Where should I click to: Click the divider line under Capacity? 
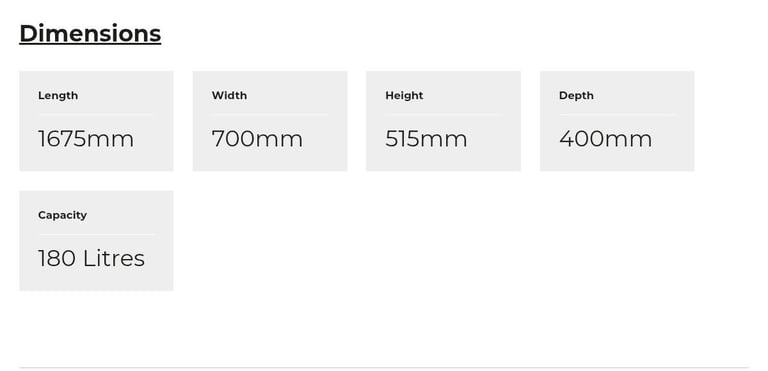96,234
